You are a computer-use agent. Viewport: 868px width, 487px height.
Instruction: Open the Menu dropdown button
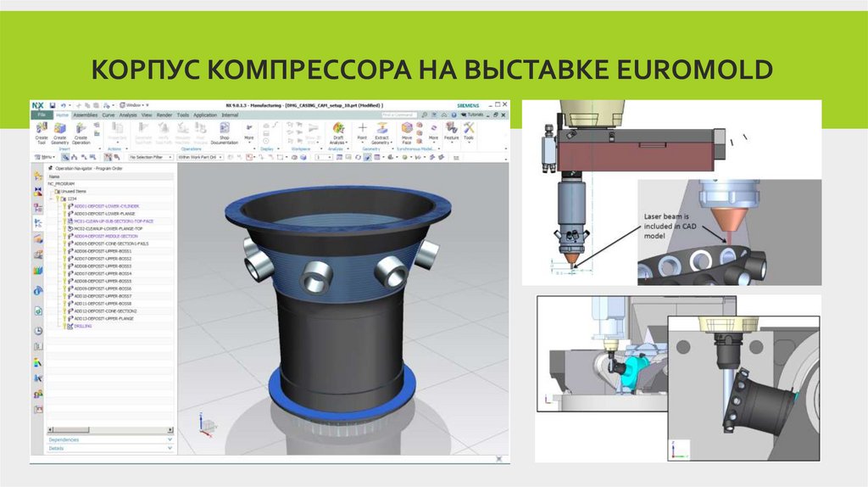(x=46, y=157)
